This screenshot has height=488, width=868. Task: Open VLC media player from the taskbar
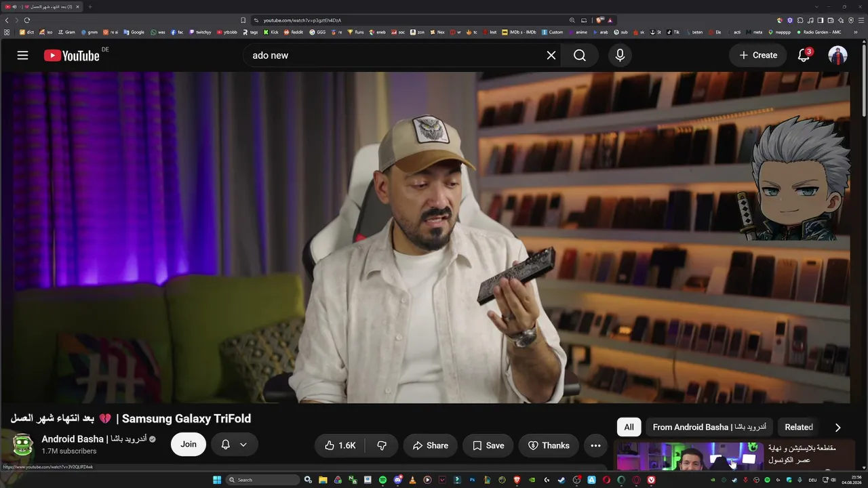tap(412, 480)
